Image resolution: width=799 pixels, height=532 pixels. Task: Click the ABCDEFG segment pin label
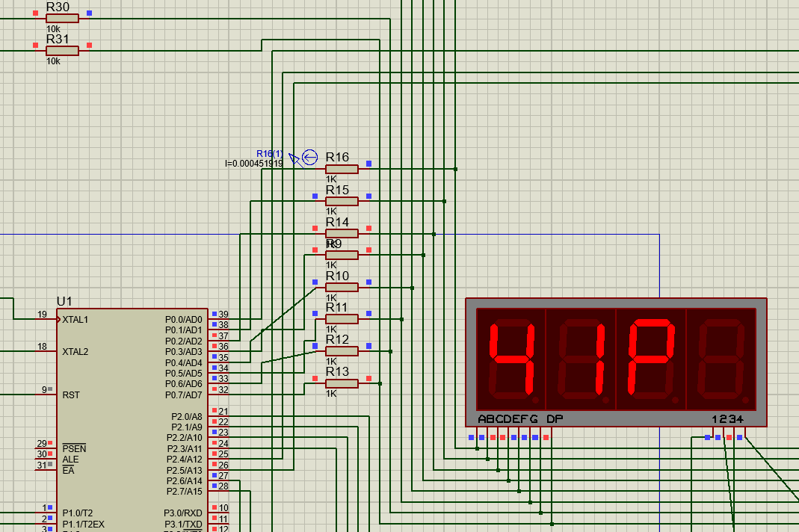tap(508, 419)
